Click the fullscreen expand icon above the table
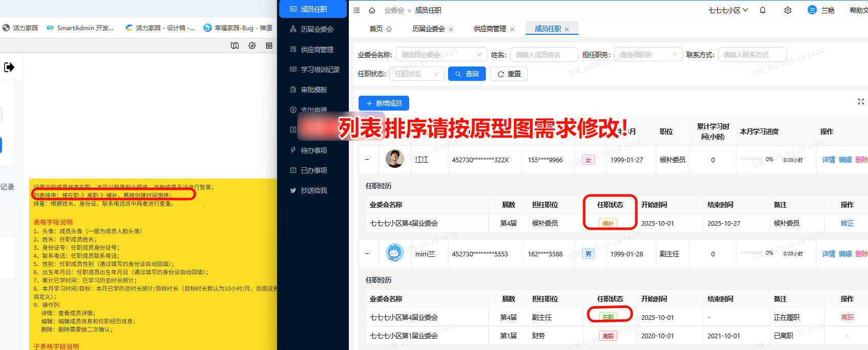The height and width of the screenshot is (350, 868). click(861, 102)
